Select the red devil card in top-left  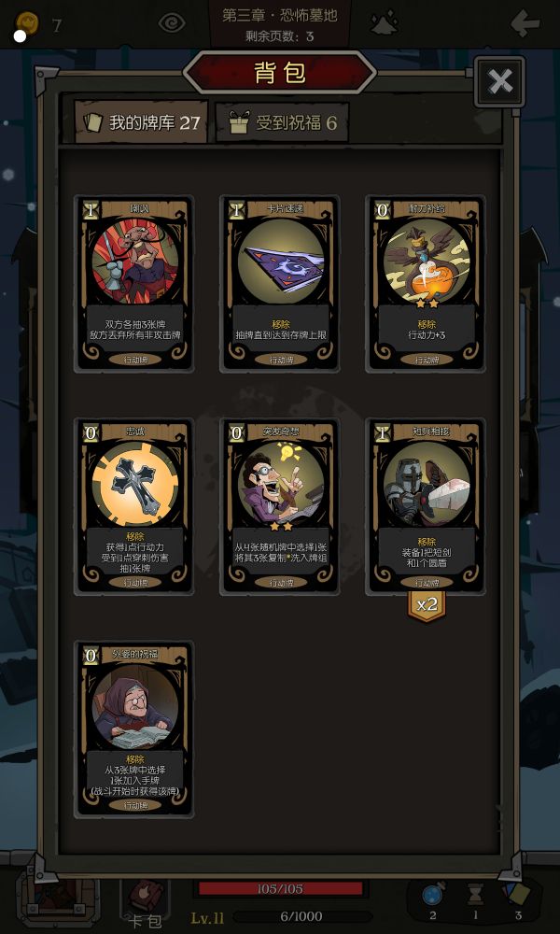click(134, 284)
